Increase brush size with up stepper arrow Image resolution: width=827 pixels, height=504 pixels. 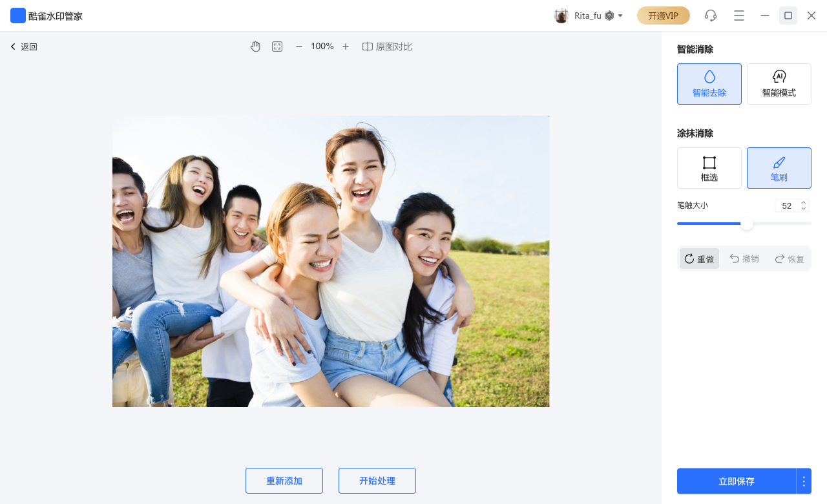point(804,202)
